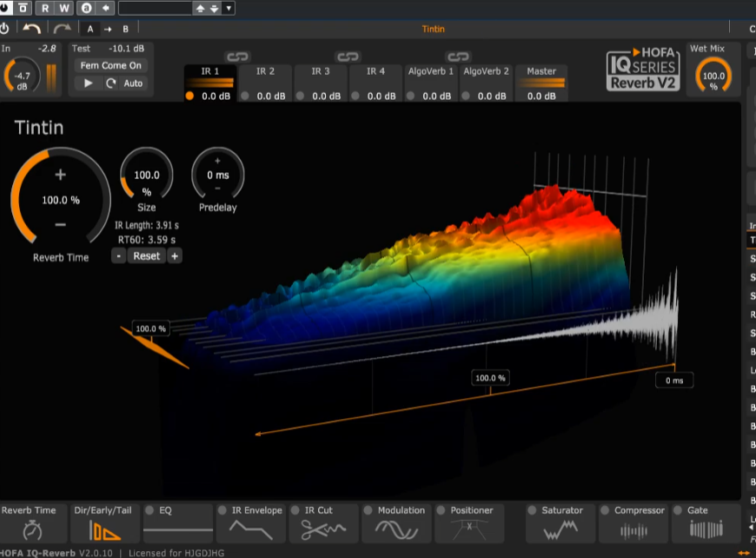The height and width of the screenshot is (558, 756).
Task: Adjust the Size knob at 100.0 %
Action: pyautogui.click(x=147, y=175)
